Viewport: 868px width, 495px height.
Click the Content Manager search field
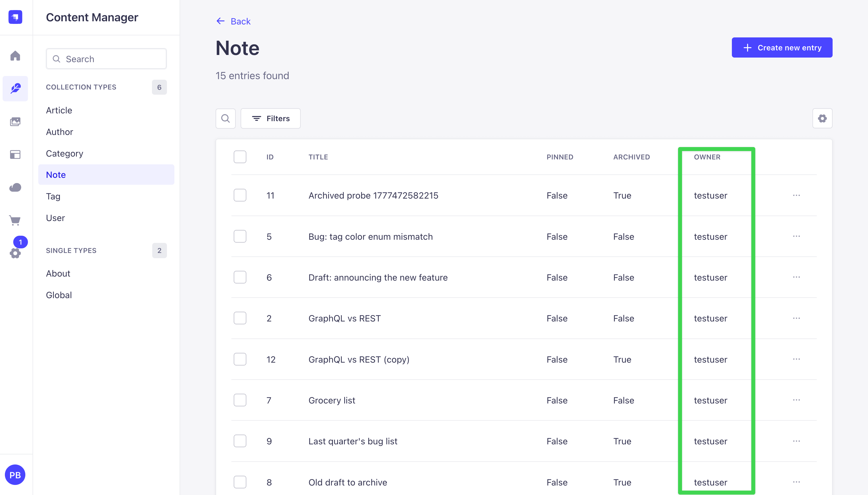point(106,59)
